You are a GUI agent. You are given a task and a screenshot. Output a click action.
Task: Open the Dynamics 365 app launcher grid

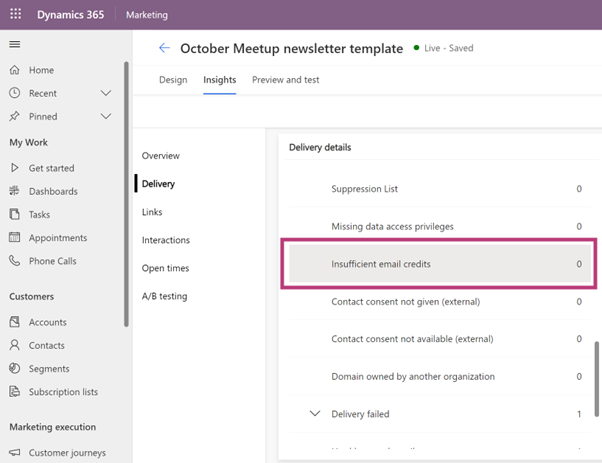coord(15,15)
